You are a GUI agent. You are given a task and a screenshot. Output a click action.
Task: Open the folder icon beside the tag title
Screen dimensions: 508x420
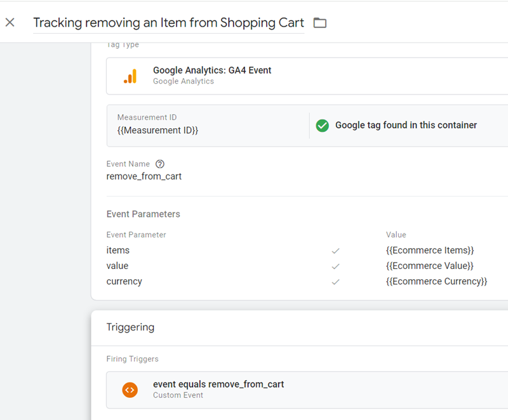319,22
